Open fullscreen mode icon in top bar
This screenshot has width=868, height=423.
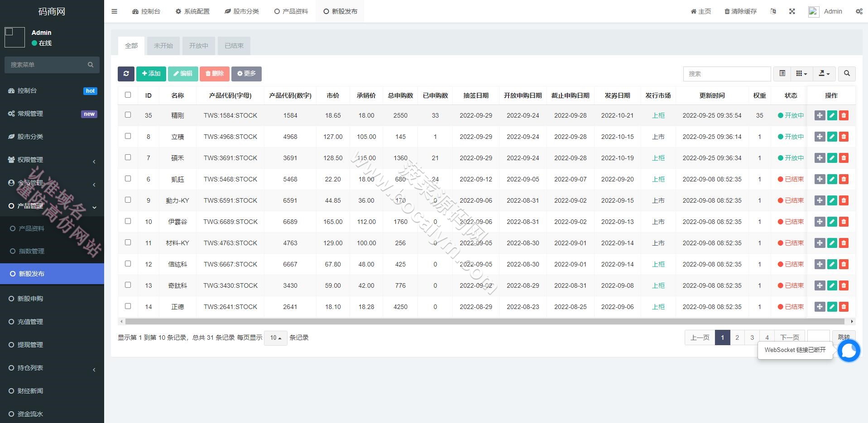click(792, 11)
